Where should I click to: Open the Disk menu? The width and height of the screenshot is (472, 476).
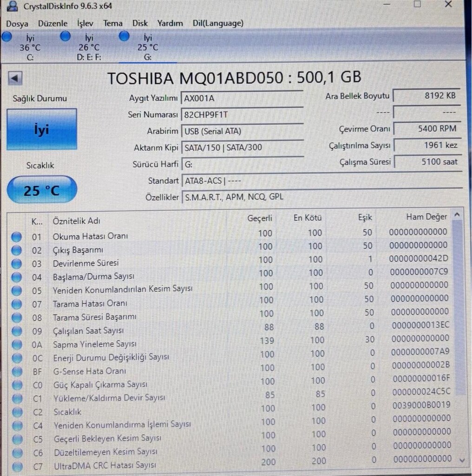140,23
